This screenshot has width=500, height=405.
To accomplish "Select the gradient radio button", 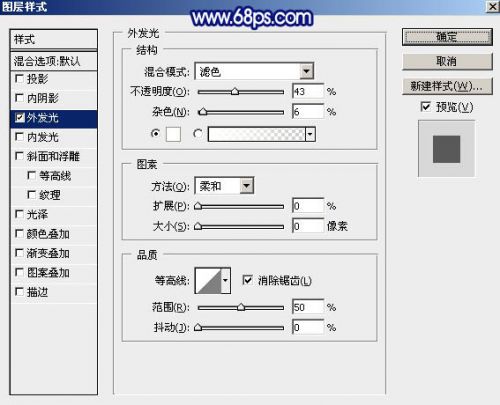I will (x=198, y=134).
